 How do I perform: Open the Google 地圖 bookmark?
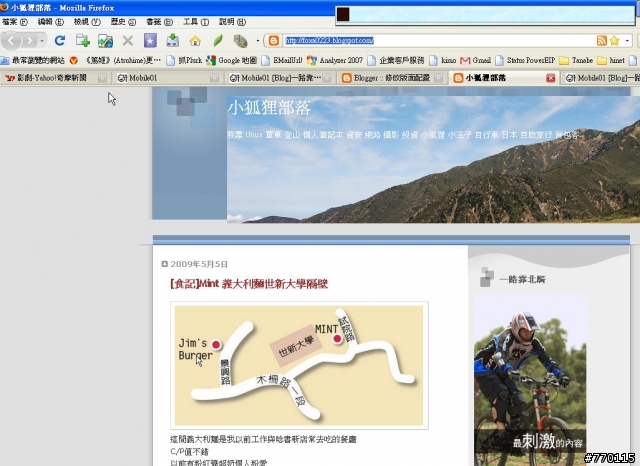(231, 60)
